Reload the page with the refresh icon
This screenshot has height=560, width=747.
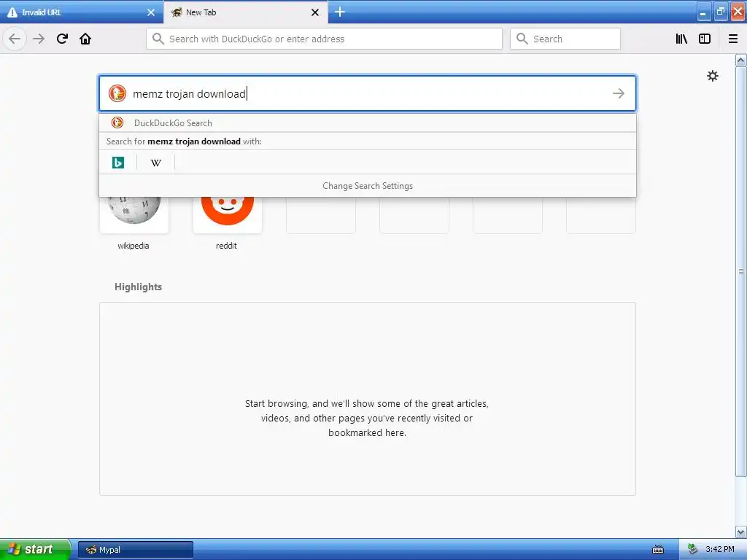click(62, 39)
